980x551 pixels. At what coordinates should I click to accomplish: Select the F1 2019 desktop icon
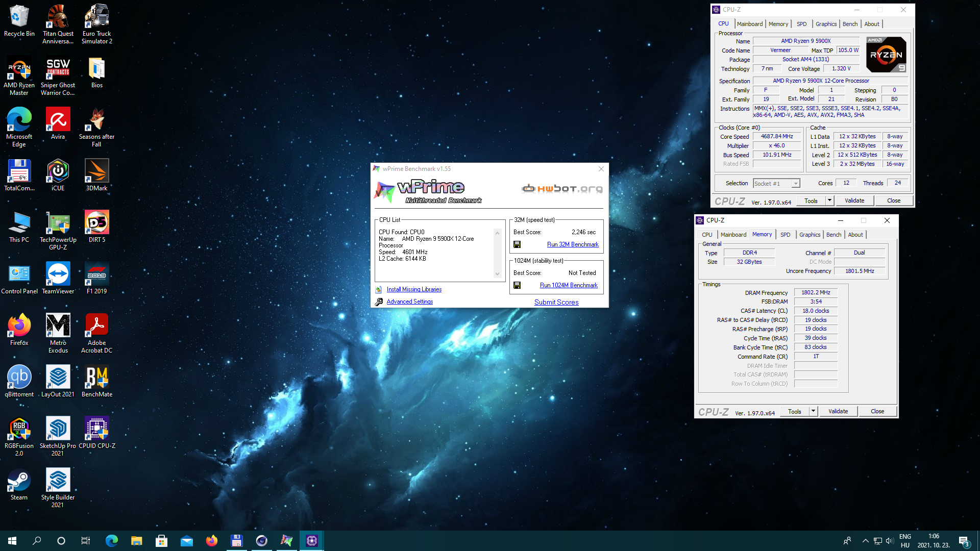(x=96, y=279)
